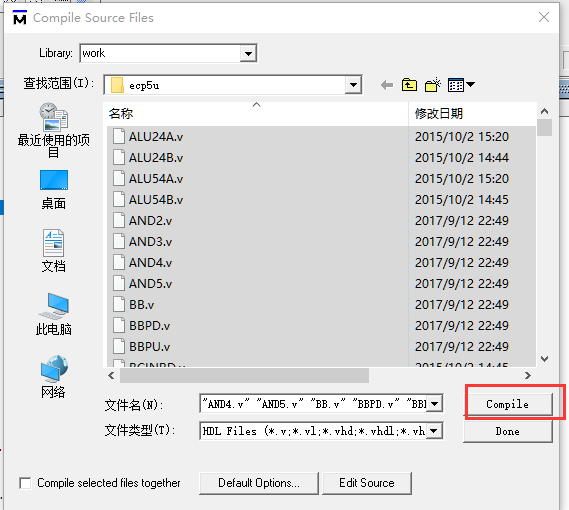Create a new folder
Screen dimensions: 569x510
point(433,85)
